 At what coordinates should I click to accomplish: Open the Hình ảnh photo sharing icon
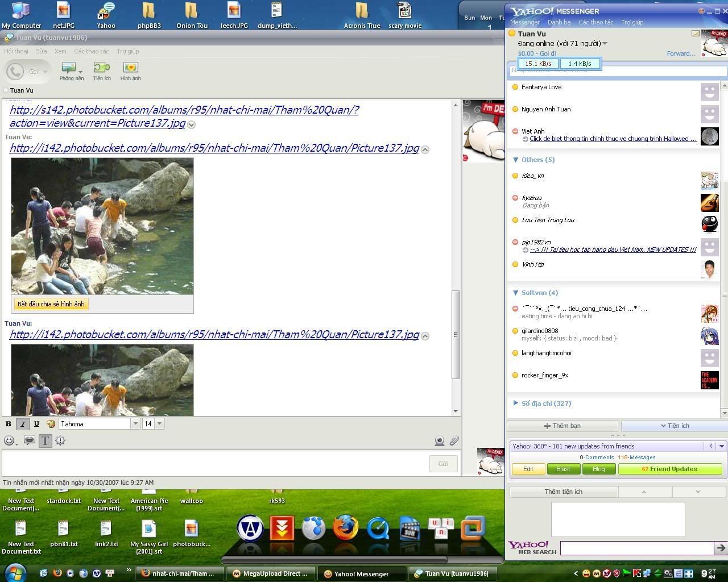[x=130, y=71]
